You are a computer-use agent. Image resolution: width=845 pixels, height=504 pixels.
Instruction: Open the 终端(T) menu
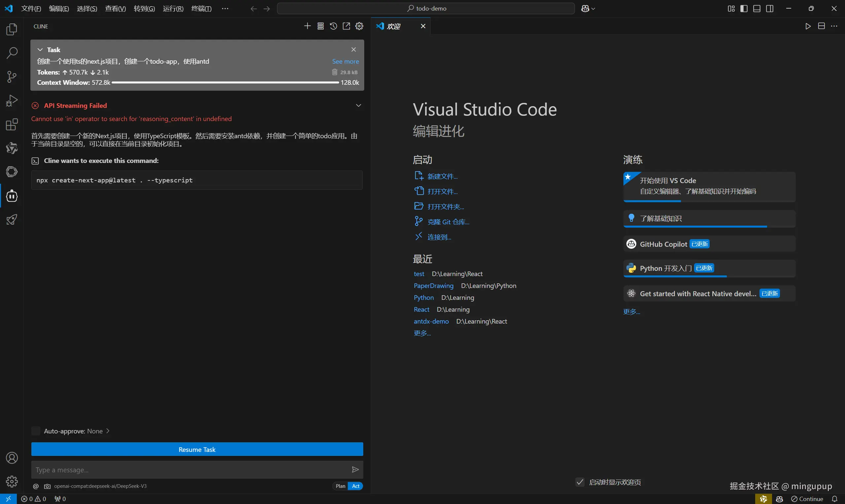[201, 9]
